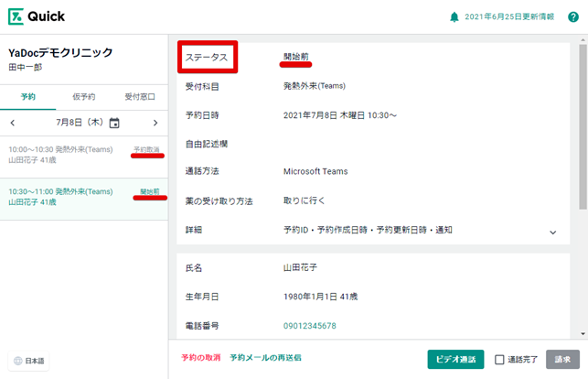
Task: Click 予約メールの再送信 link
Action: [265, 358]
